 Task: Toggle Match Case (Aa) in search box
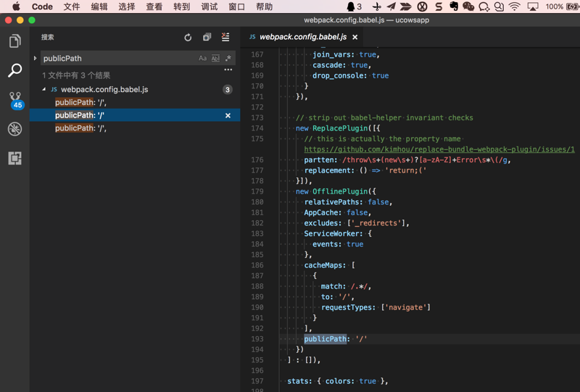203,58
